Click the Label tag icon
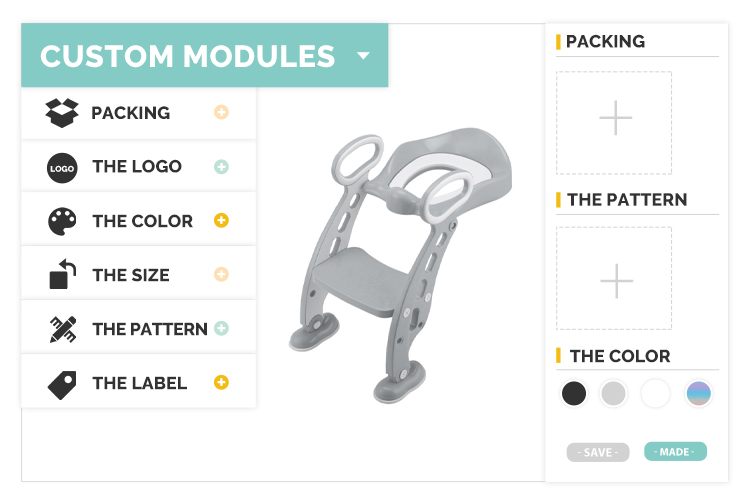 click(x=62, y=383)
